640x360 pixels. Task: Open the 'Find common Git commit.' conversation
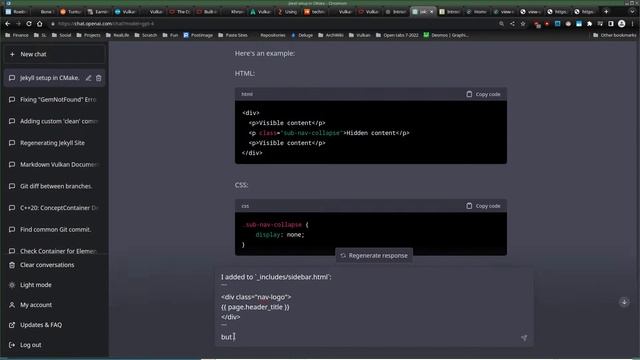coord(54,229)
